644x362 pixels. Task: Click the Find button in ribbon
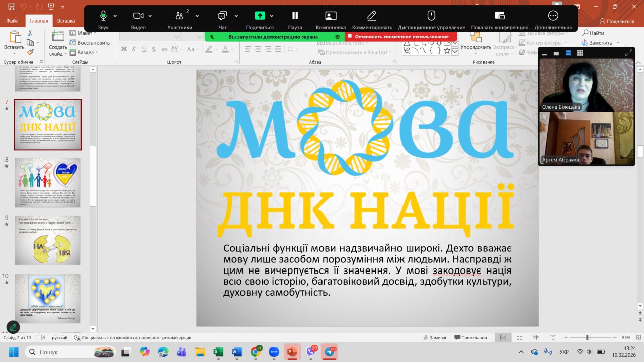tap(593, 33)
